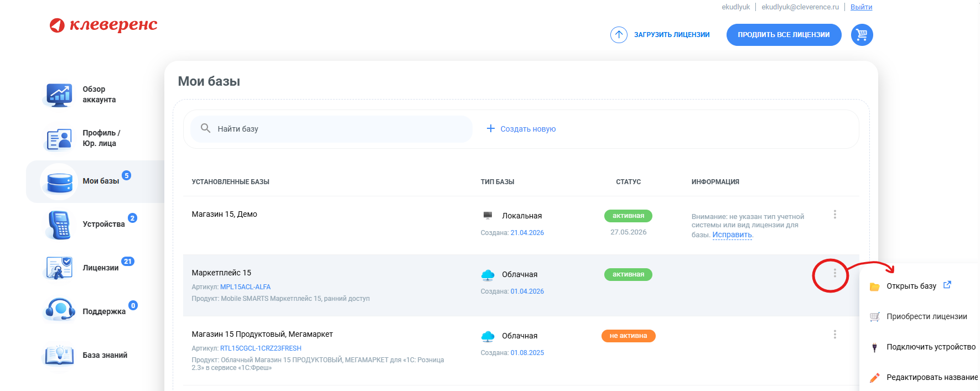Open the options menu for Маркетплейс 15
Viewport: 980px width, 391px height.
(x=834, y=273)
